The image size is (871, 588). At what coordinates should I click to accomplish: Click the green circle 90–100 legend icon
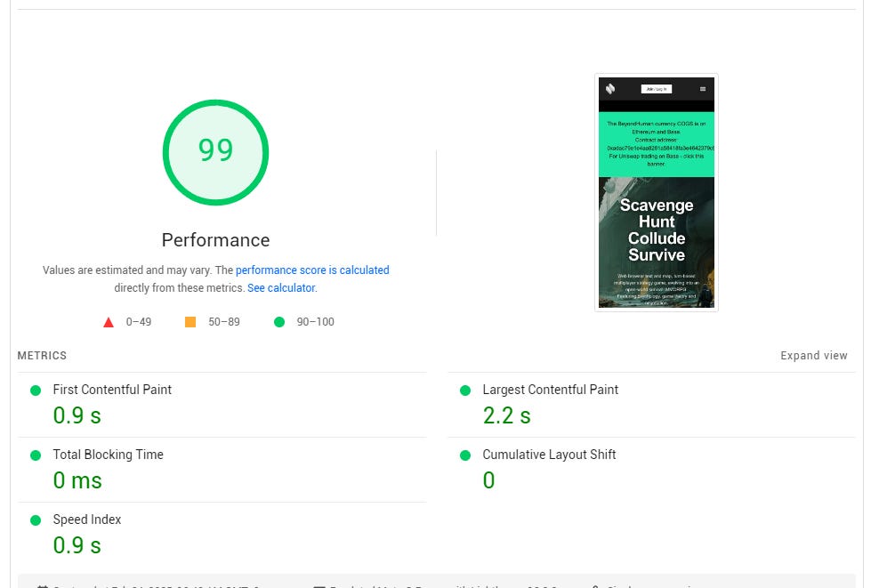pos(279,322)
